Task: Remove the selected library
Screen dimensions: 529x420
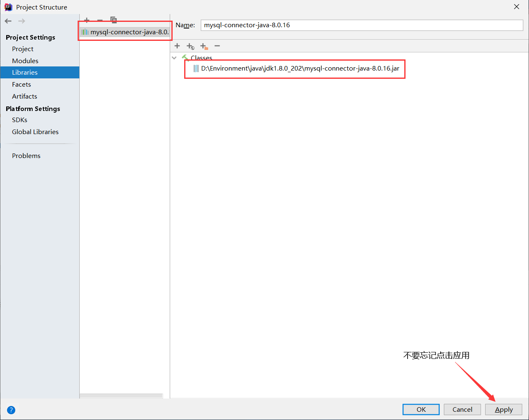Action: point(100,20)
